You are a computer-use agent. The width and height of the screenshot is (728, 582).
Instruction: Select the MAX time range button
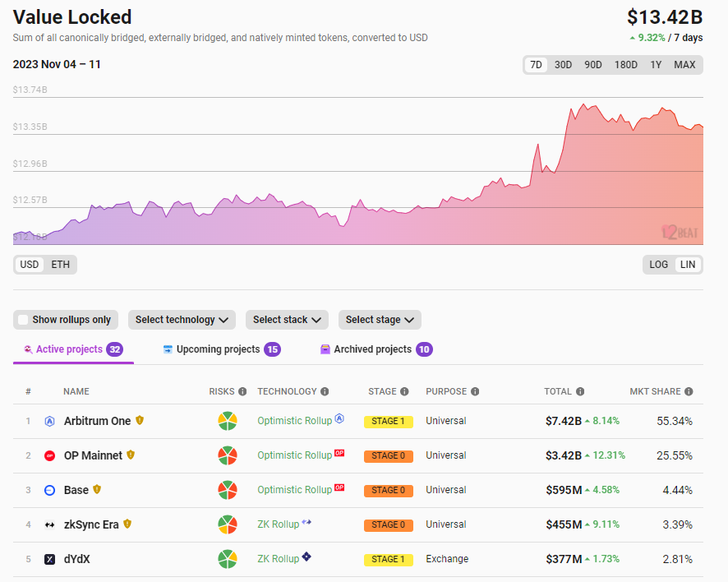point(684,65)
